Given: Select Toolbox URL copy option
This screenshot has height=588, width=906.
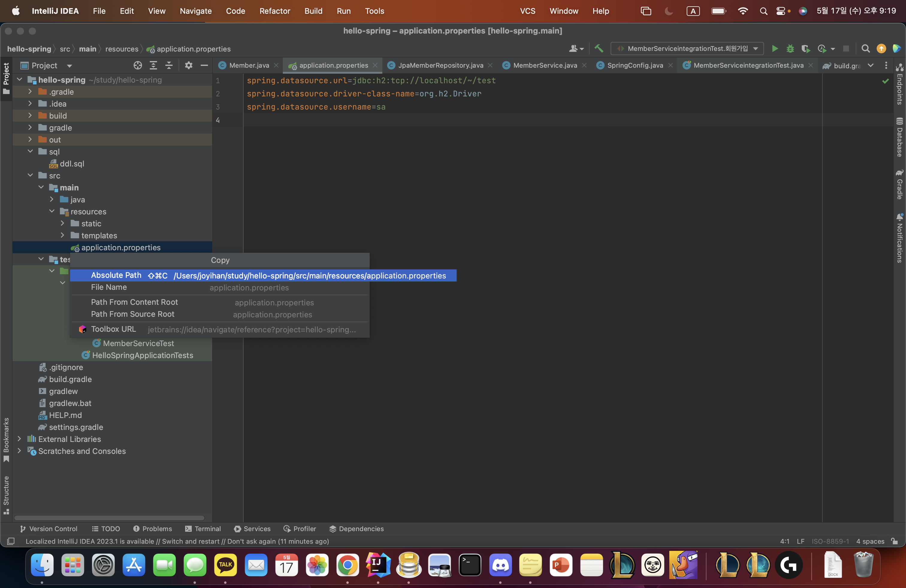Looking at the screenshot, I should click(220, 329).
